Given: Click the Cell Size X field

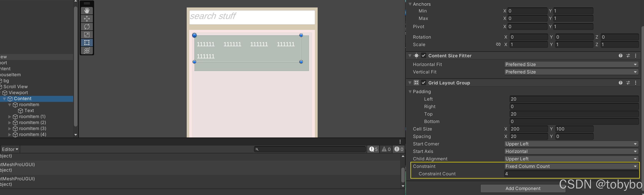Looking at the screenshot, I should (528, 129).
